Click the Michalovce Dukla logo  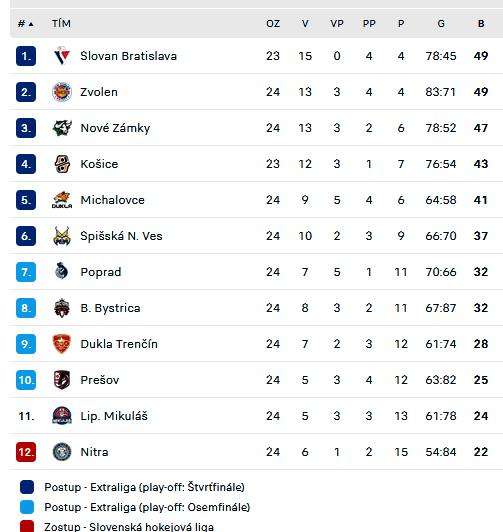(62, 200)
